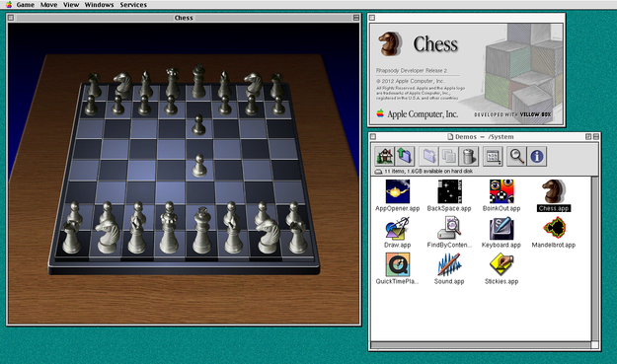The height and width of the screenshot is (364, 617).
Task: Open the Services menu
Action: pos(133,5)
